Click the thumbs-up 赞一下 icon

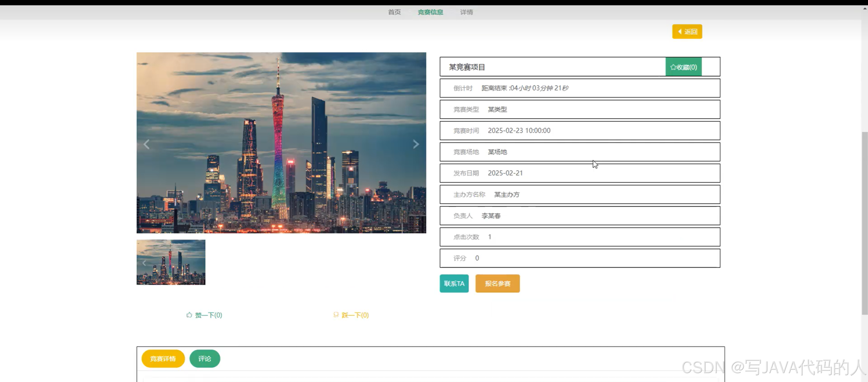pyautogui.click(x=189, y=315)
